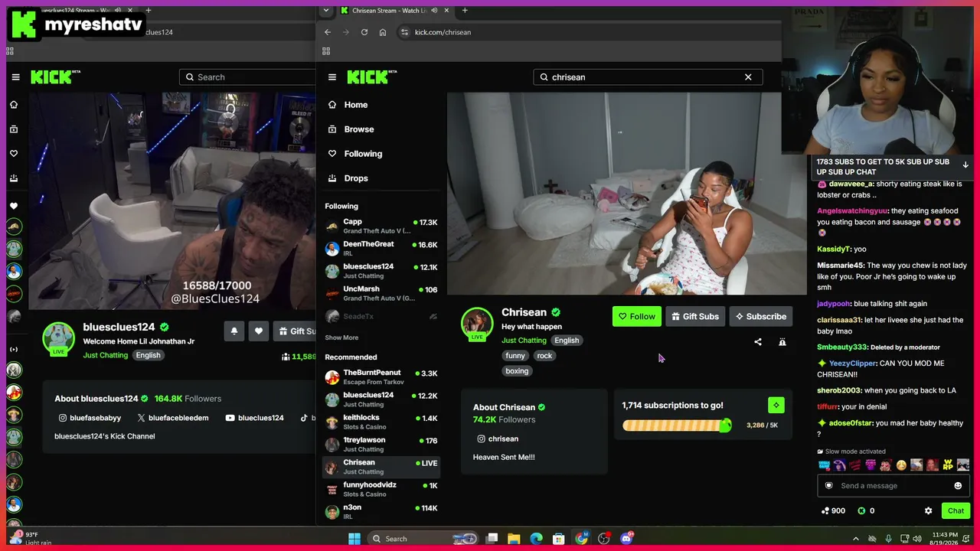Viewport: 980px width, 551px height.
Task: Click the rock tag on Chrisean's channel
Action: click(x=544, y=356)
